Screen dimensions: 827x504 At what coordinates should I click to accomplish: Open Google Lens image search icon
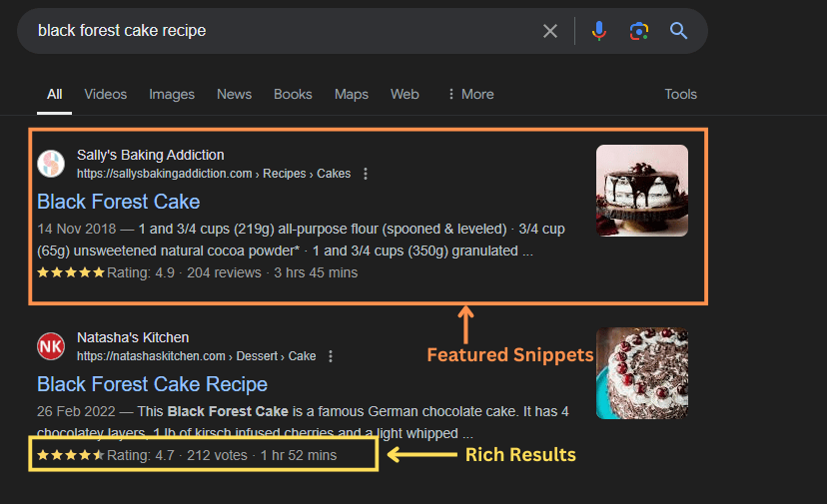click(x=638, y=31)
